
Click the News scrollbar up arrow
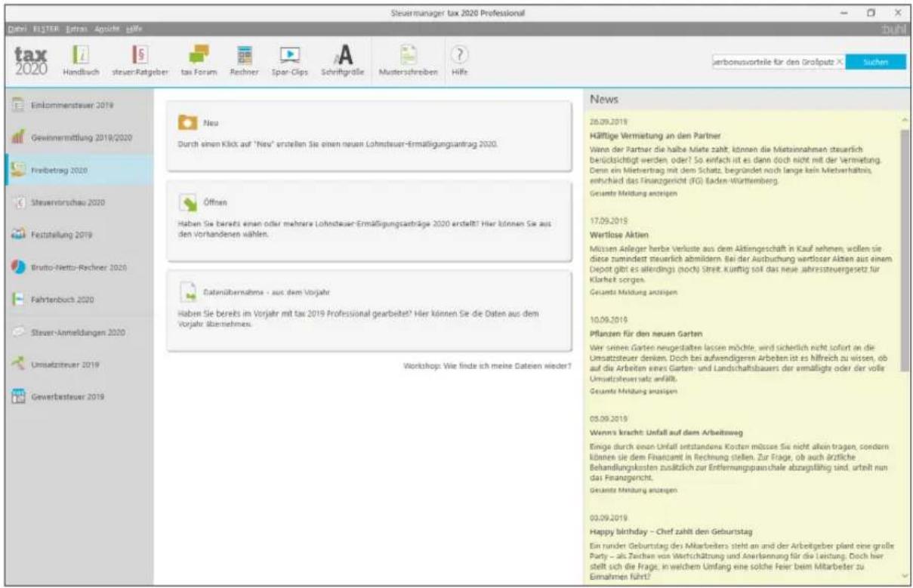[905, 119]
